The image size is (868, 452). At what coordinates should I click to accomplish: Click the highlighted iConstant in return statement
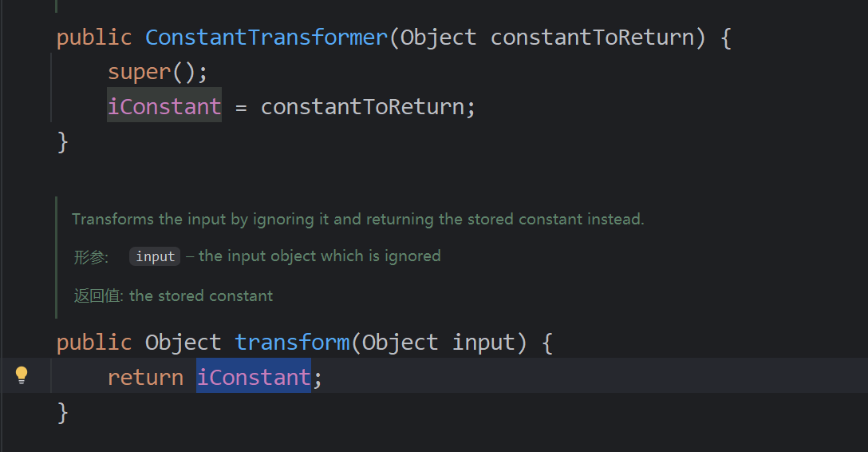[254, 377]
